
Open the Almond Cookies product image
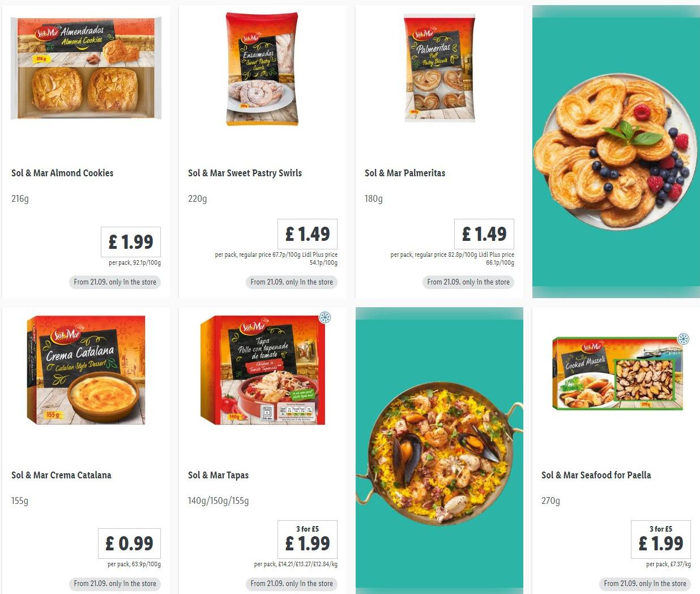(x=86, y=69)
